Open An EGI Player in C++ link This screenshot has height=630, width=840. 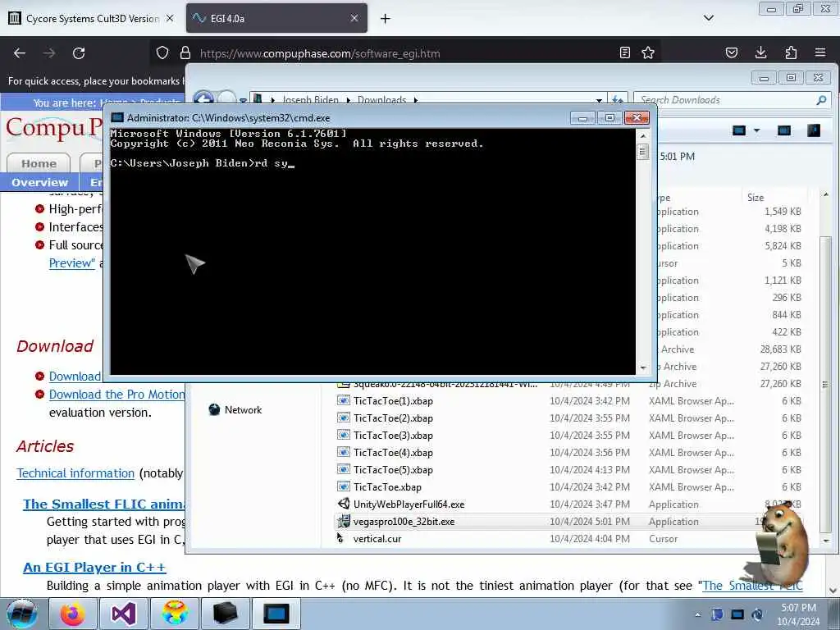coord(94,568)
